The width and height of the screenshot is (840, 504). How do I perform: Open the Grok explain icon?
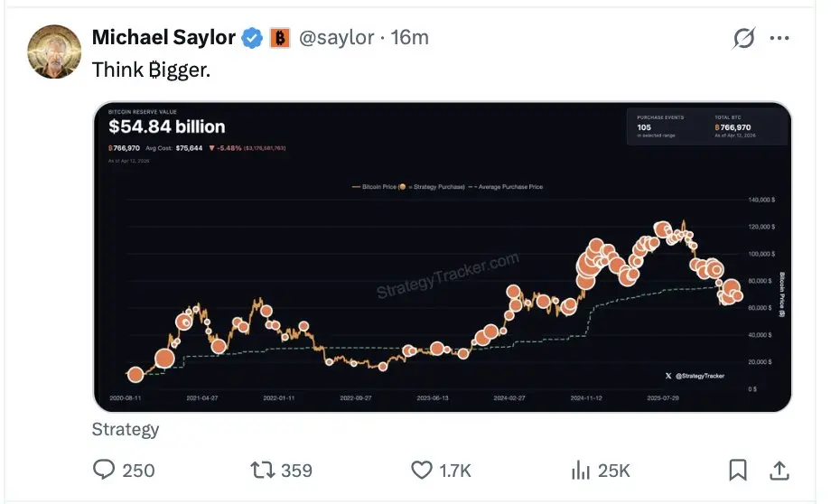click(744, 39)
